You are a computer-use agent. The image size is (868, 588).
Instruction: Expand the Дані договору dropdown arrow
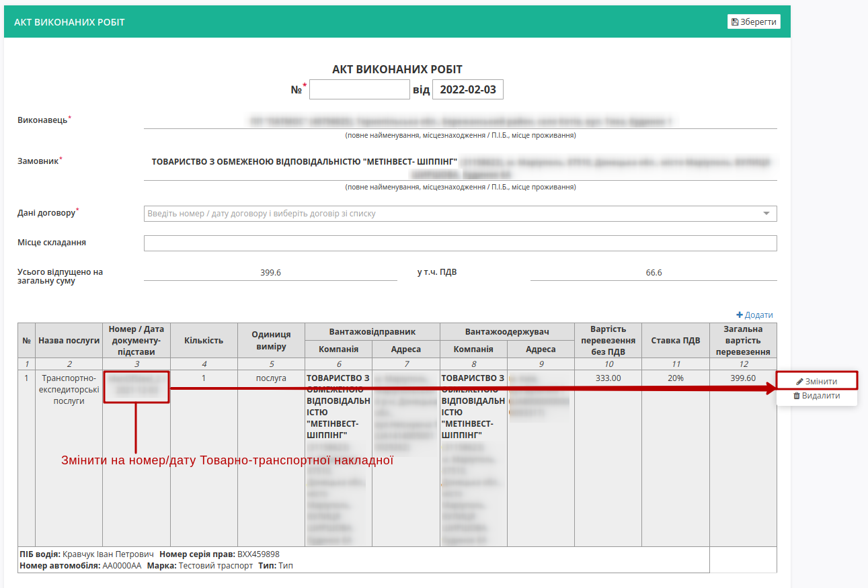[x=766, y=214]
